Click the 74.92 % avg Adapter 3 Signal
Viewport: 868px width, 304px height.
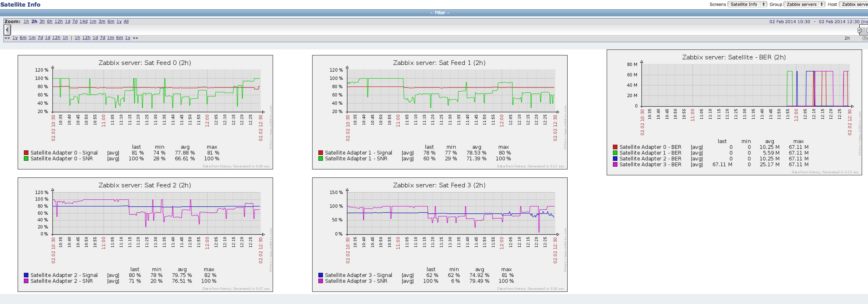pos(479,275)
